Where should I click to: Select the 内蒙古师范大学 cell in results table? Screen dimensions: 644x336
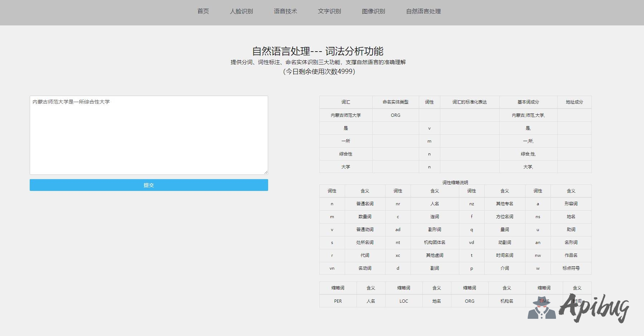346,115
